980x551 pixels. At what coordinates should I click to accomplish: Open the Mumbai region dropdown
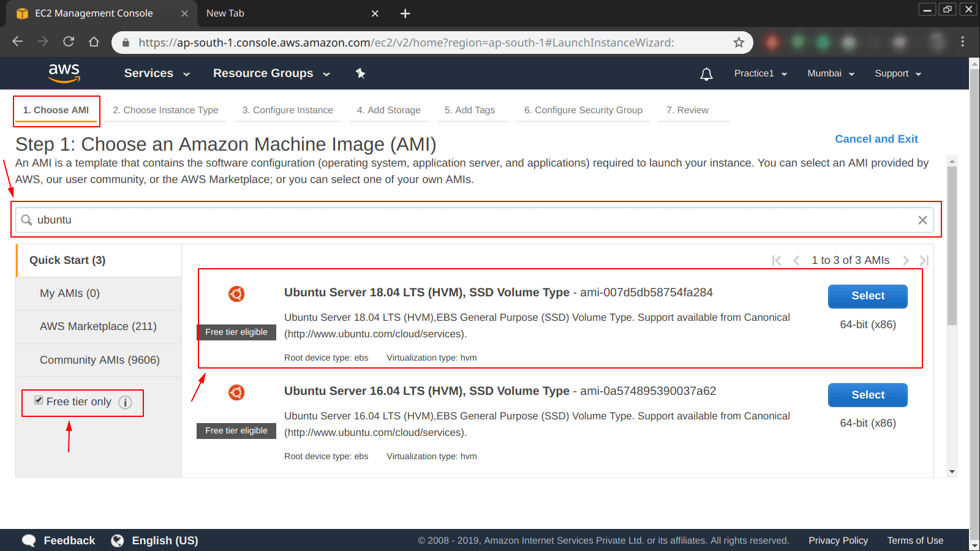pyautogui.click(x=831, y=73)
